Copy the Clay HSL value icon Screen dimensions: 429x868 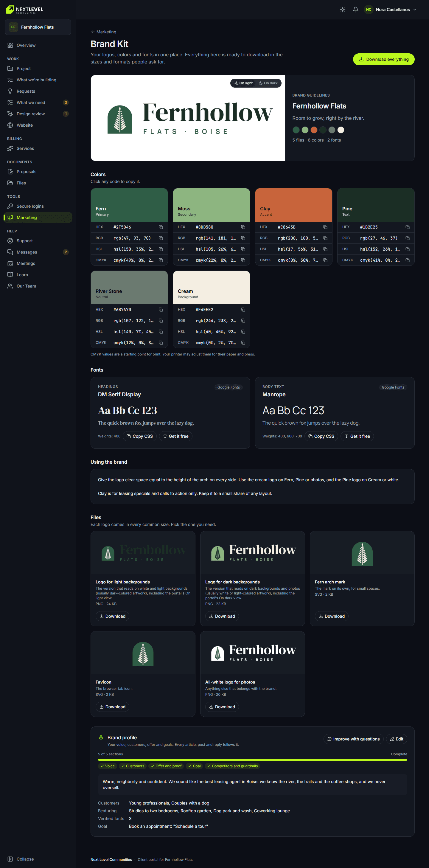pos(325,249)
